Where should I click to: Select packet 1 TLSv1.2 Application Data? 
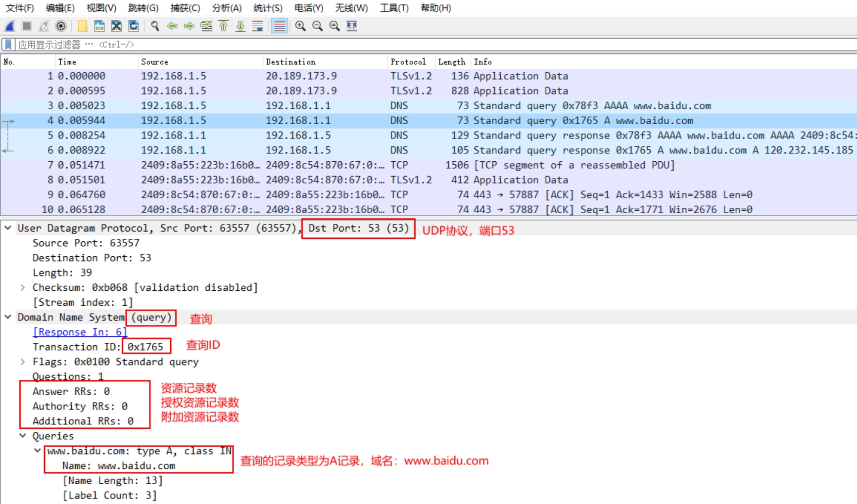click(x=428, y=76)
